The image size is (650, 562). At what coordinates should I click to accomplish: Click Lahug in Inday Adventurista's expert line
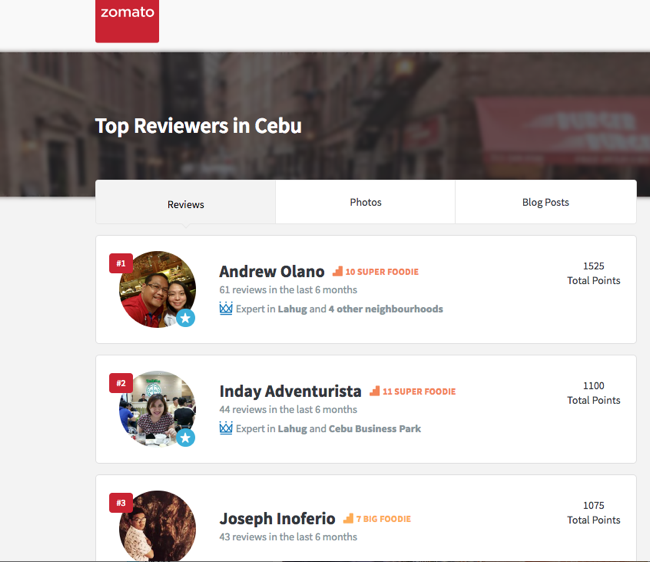292,429
